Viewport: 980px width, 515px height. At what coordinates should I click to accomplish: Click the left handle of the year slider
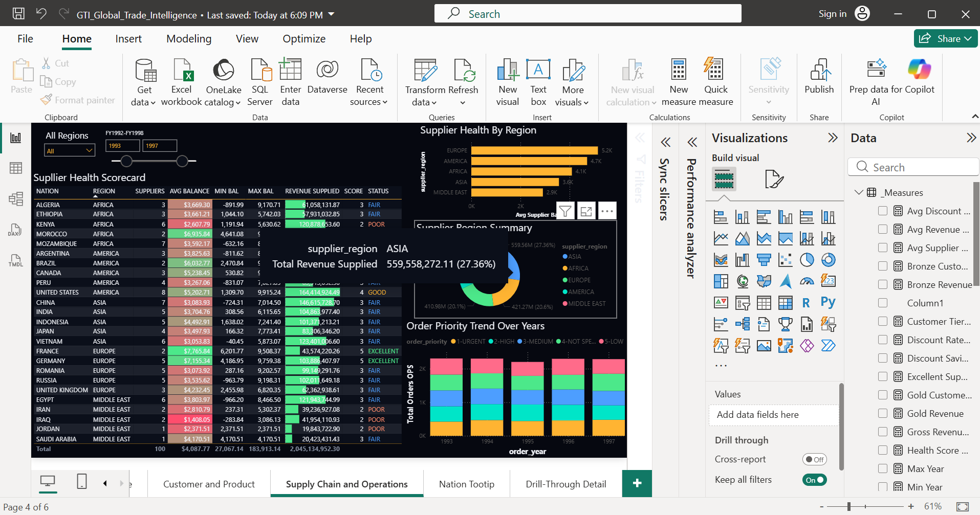tap(126, 161)
